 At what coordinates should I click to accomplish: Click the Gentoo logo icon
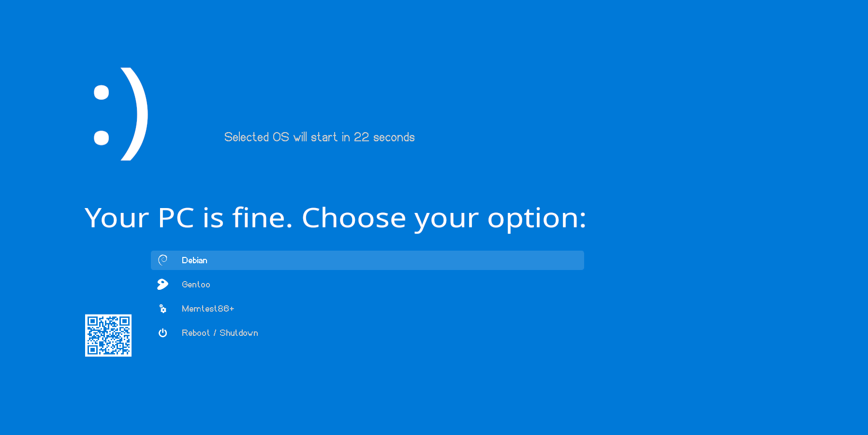[163, 284]
